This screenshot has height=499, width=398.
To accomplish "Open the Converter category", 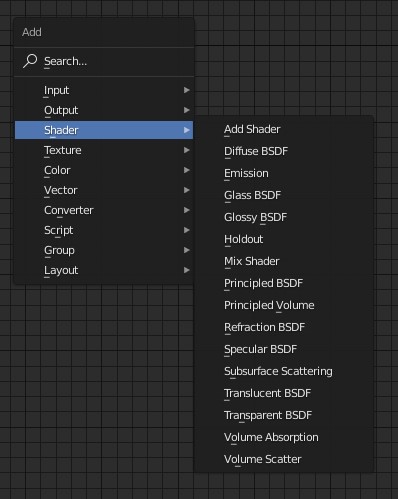I will [104, 210].
